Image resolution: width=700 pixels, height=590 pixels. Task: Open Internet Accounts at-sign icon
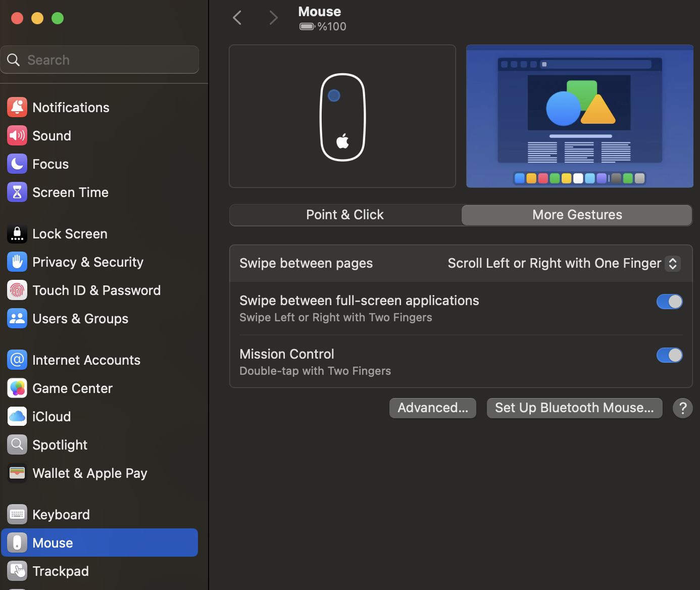tap(17, 360)
